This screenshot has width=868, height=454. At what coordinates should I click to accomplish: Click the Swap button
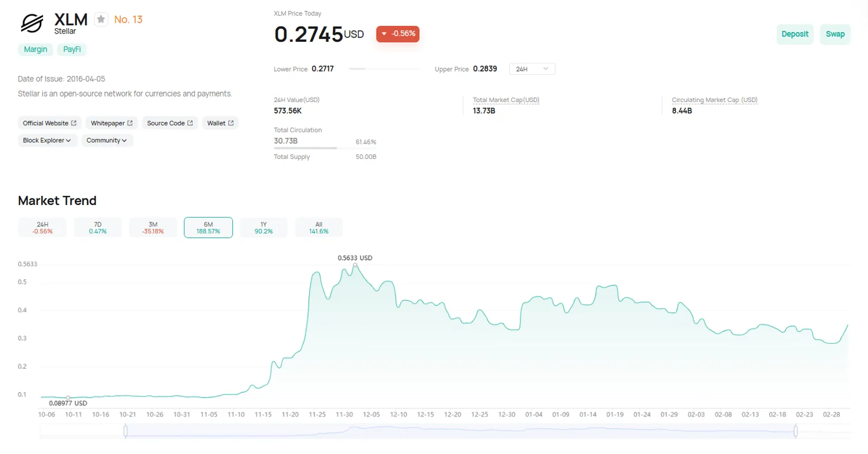[x=835, y=34]
